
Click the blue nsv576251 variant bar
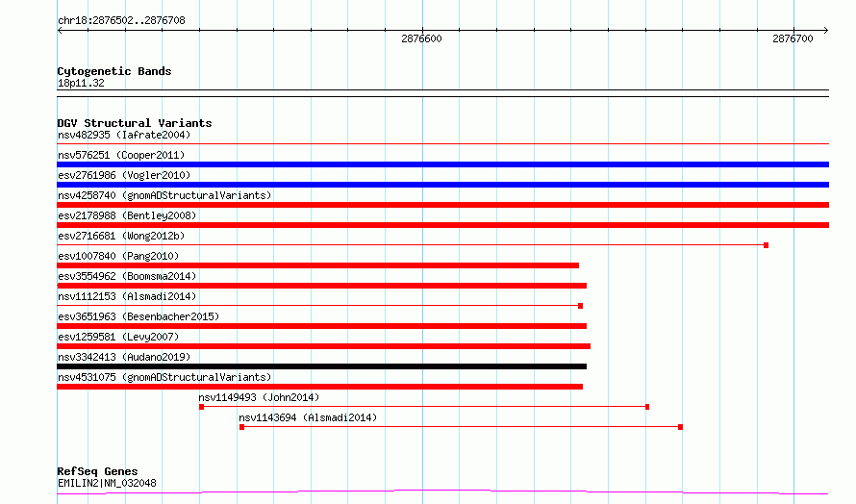442,164
